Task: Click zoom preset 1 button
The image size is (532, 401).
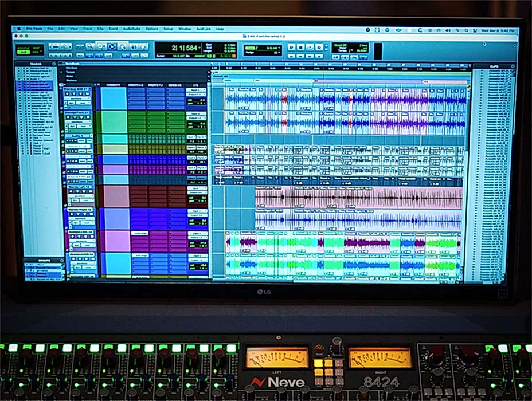Action: [51, 56]
